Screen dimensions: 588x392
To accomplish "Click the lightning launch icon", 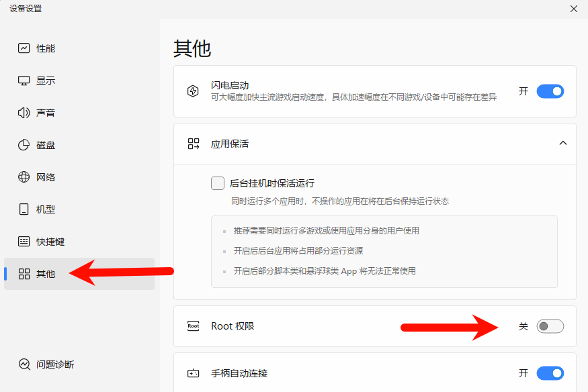I will click(x=194, y=91).
